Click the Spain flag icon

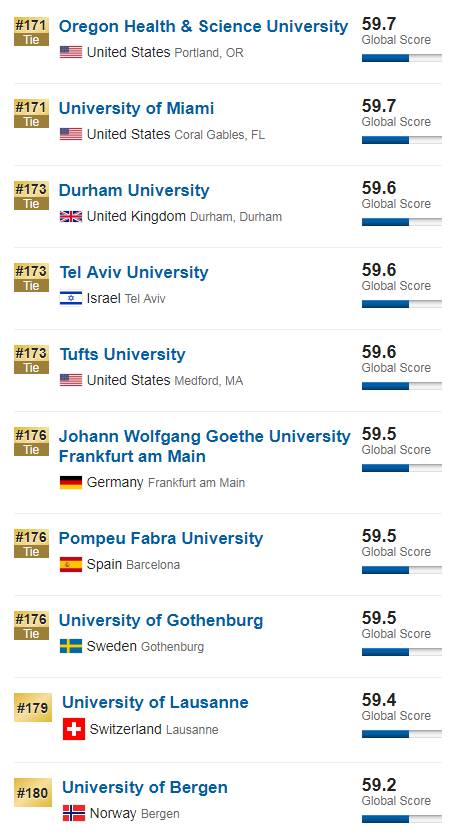coord(71,564)
